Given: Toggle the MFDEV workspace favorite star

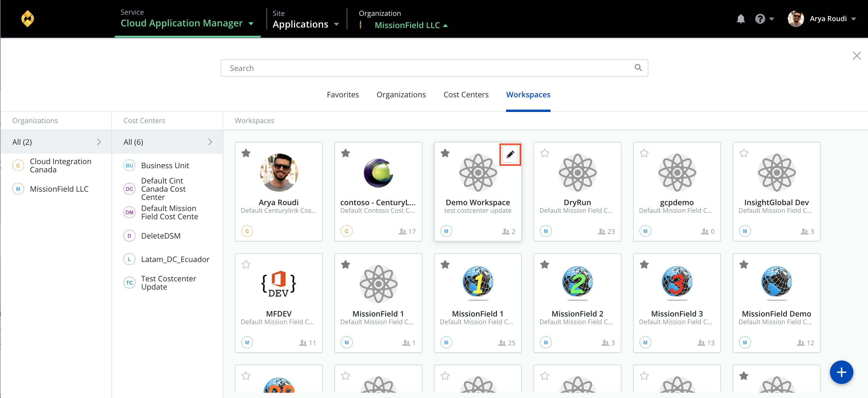Looking at the screenshot, I should [246, 265].
